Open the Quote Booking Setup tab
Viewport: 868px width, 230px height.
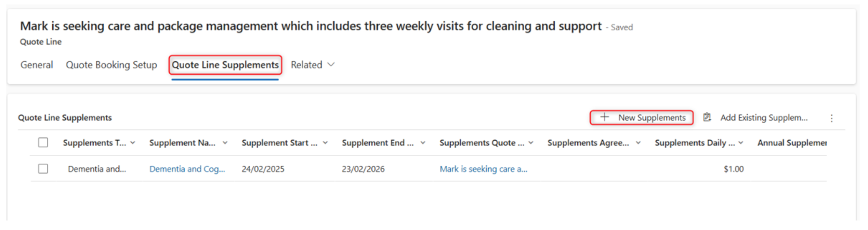pos(111,65)
